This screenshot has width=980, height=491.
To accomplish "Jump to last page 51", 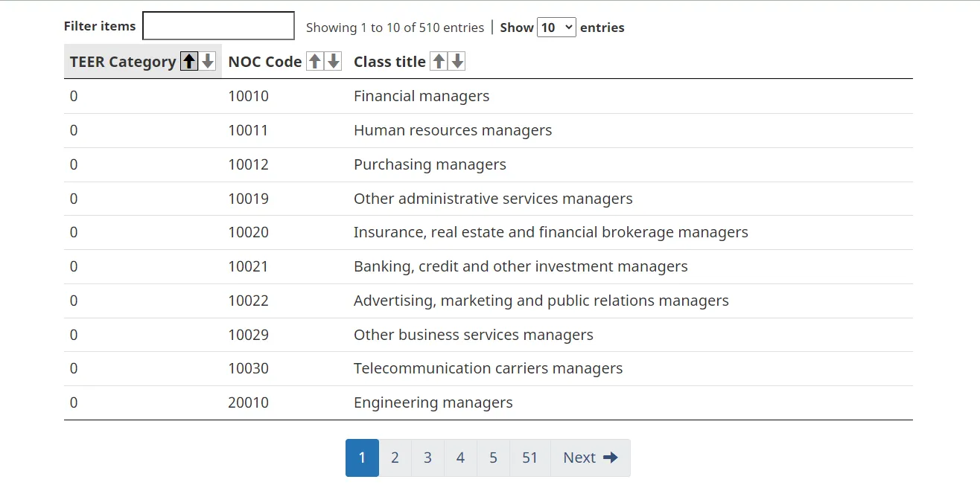I will click(x=529, y=458).
